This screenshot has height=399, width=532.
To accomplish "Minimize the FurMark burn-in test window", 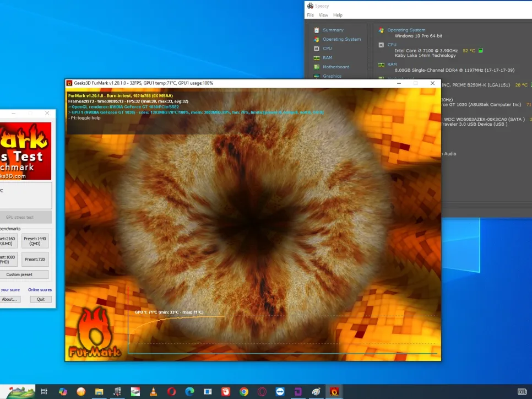I will [x=399, y=83].
